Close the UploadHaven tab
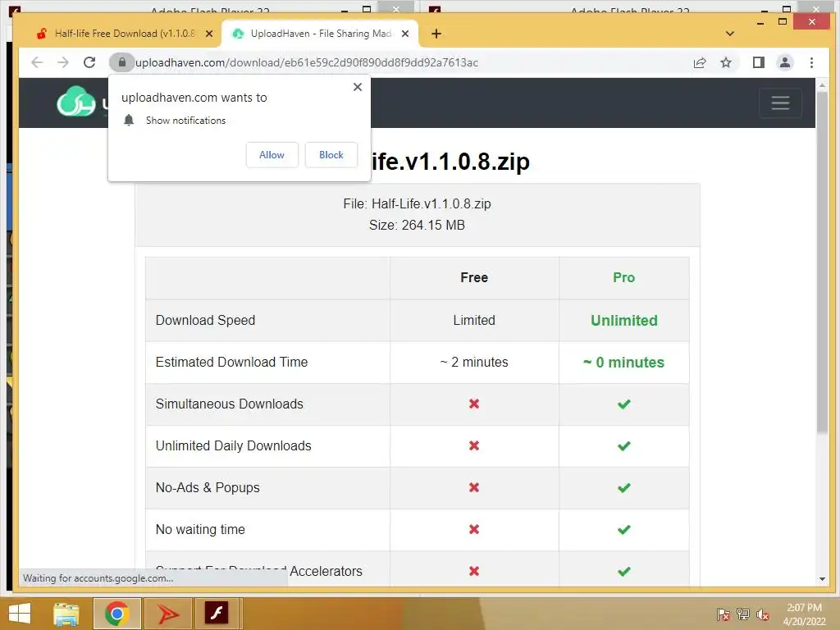Viewport: 840px width, 630px height. (x=405, y=33)
